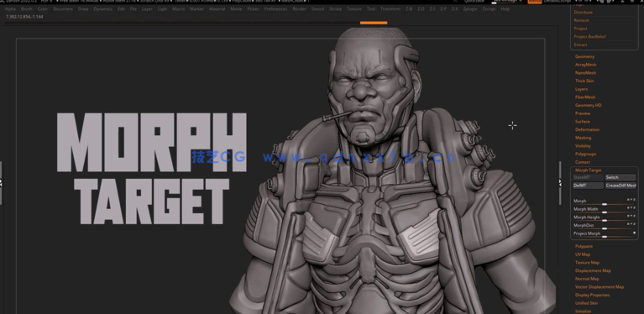
Task: Open the Light menu
Action: tap(163, 8)
